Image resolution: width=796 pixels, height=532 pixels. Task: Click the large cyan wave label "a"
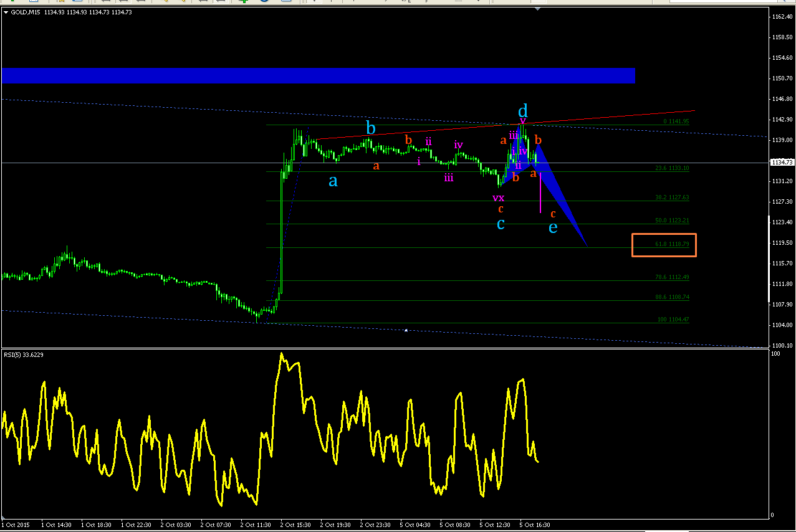[x=333, y=181]
